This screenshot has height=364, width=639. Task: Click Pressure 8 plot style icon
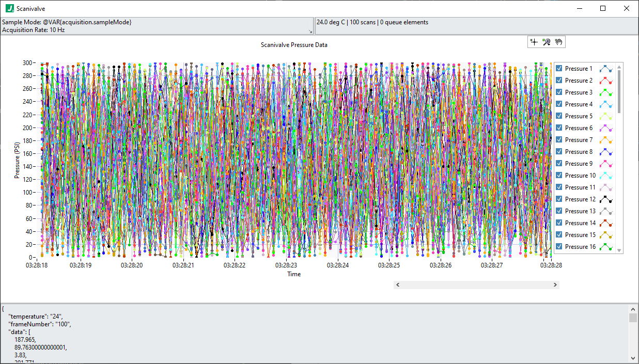(606, 152)
